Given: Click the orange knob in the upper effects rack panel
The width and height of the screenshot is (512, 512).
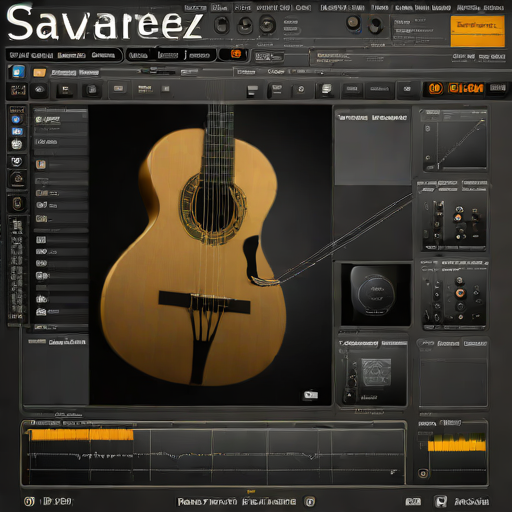Looking at the screenshot, I should pos(458,218).
